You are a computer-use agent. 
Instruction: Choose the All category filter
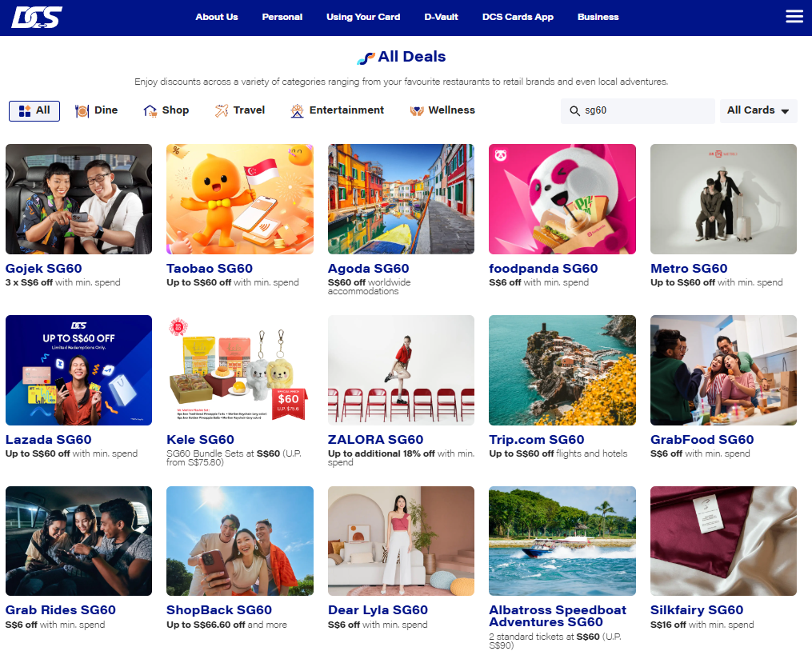pos(34,111)
